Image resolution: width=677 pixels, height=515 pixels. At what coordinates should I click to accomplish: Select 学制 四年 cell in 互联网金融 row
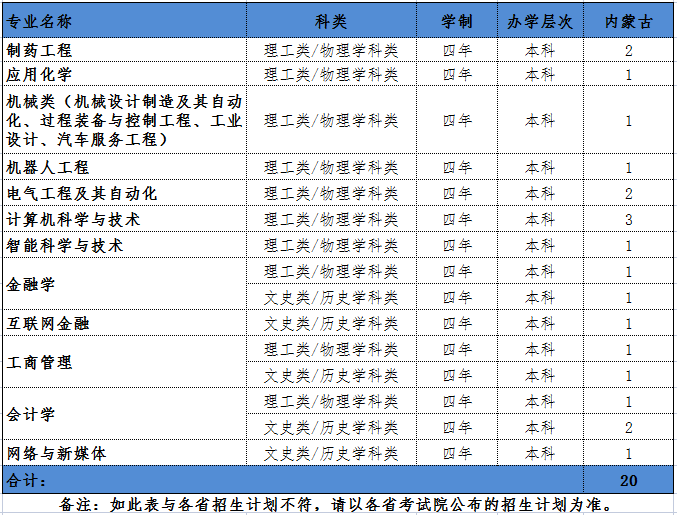(457, 323)
